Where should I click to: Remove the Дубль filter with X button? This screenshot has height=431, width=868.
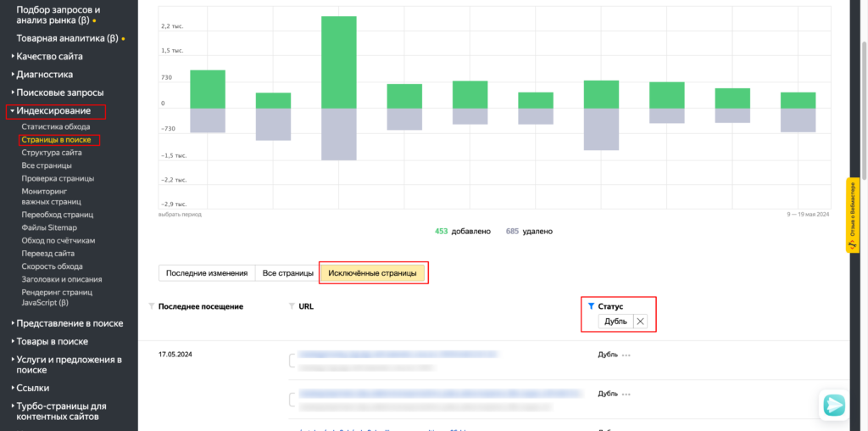[641, 322]
